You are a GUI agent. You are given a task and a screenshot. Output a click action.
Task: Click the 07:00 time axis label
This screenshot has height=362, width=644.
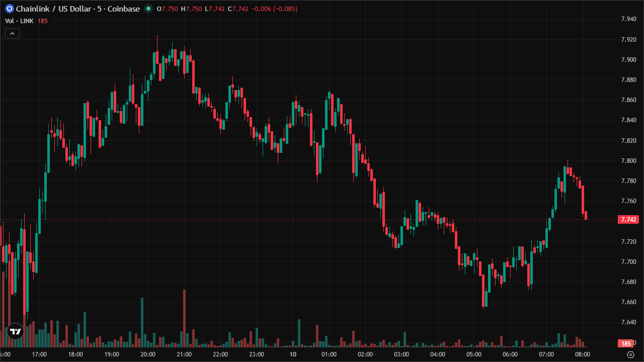[546, 354]
